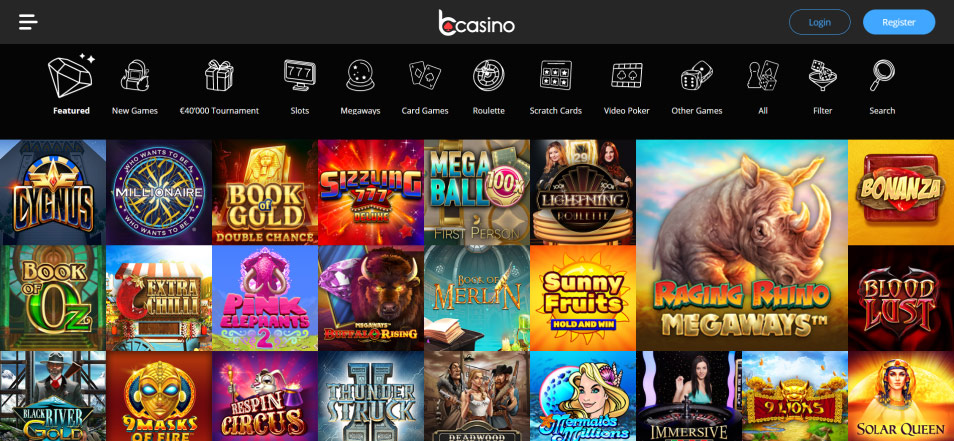Viewport: 954px width, 441px height.
Task: Select the Featured diamond icon
Action: point(71,76)
